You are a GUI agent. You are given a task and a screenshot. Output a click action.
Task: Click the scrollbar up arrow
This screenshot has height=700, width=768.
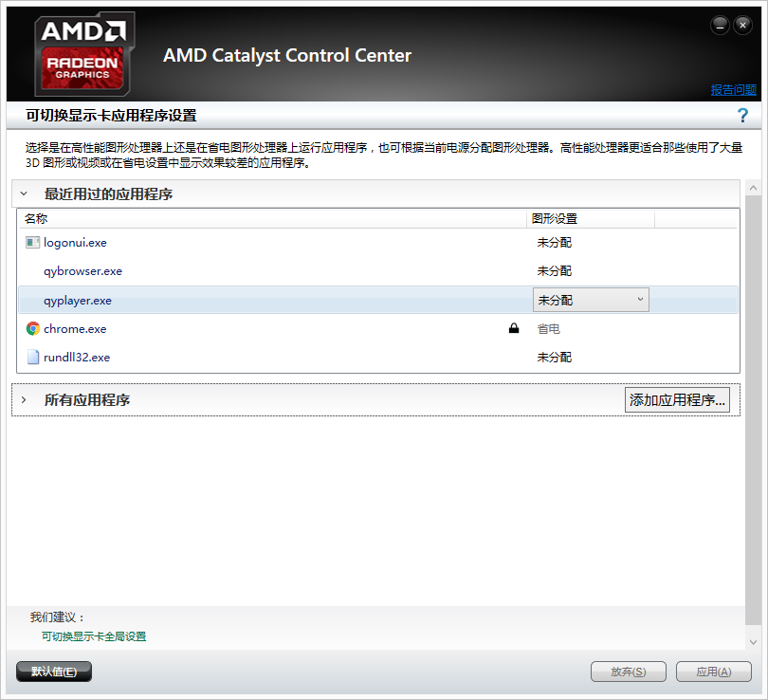tap(754, 188)
